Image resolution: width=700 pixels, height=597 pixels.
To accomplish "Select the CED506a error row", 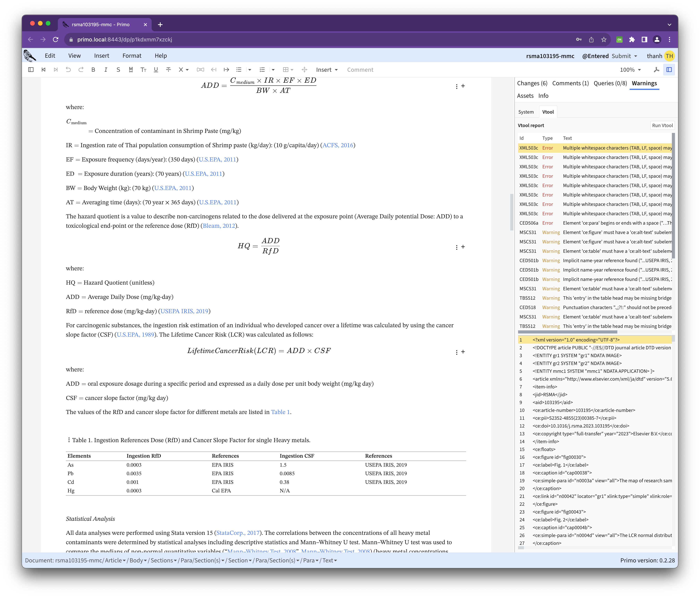I will pyautogui.click(x=595, y=223).
